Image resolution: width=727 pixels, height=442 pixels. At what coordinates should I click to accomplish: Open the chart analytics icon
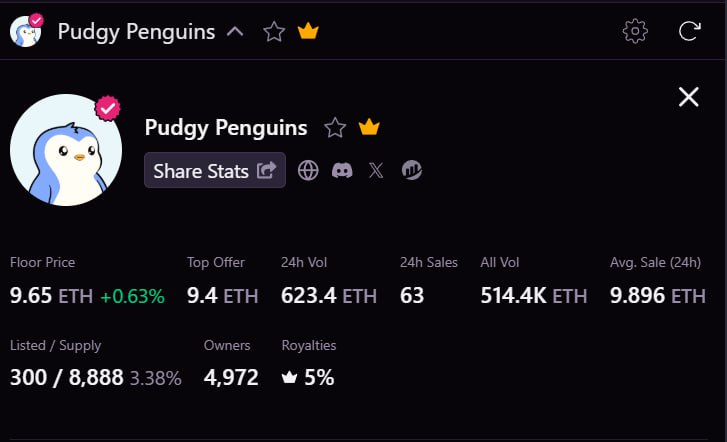pyautogui.click(x=412, y=170)
